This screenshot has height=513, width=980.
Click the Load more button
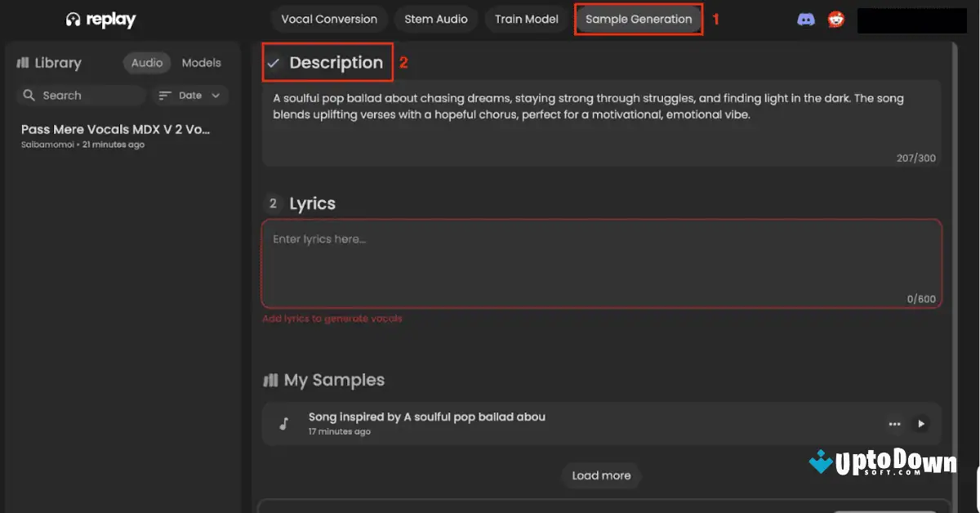tap(601, 475)
